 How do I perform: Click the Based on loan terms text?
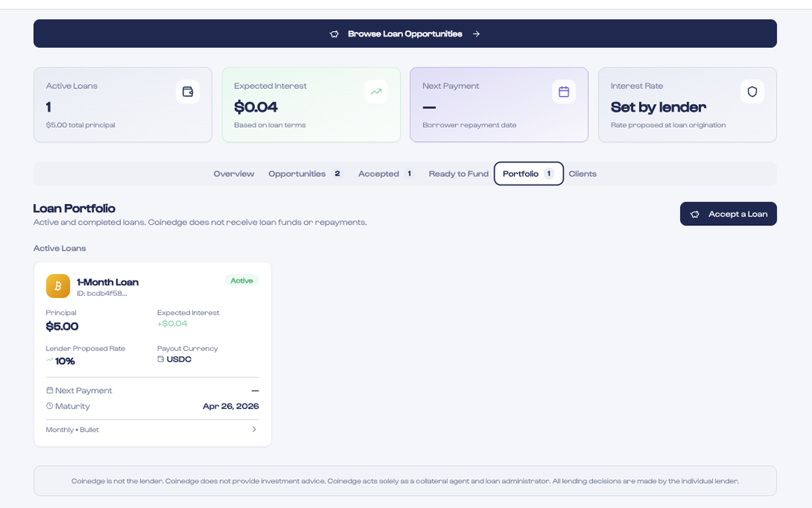[x=270, y=125]
